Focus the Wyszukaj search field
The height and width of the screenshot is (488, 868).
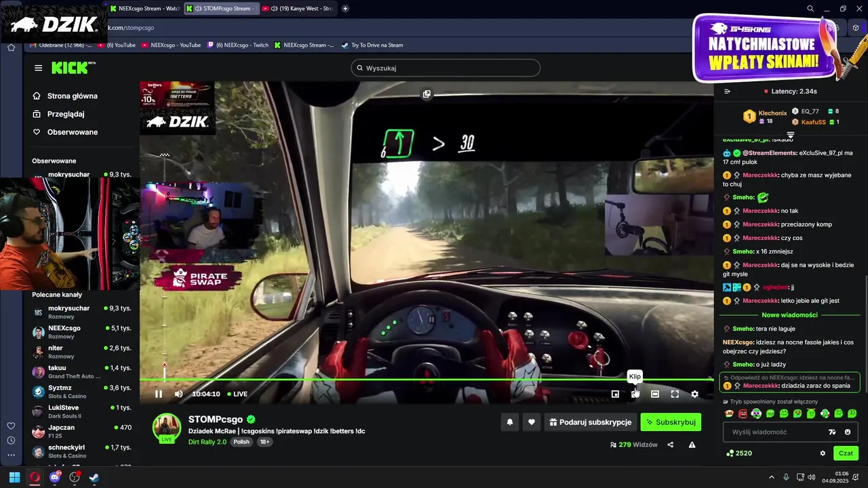tap(446, 68)
